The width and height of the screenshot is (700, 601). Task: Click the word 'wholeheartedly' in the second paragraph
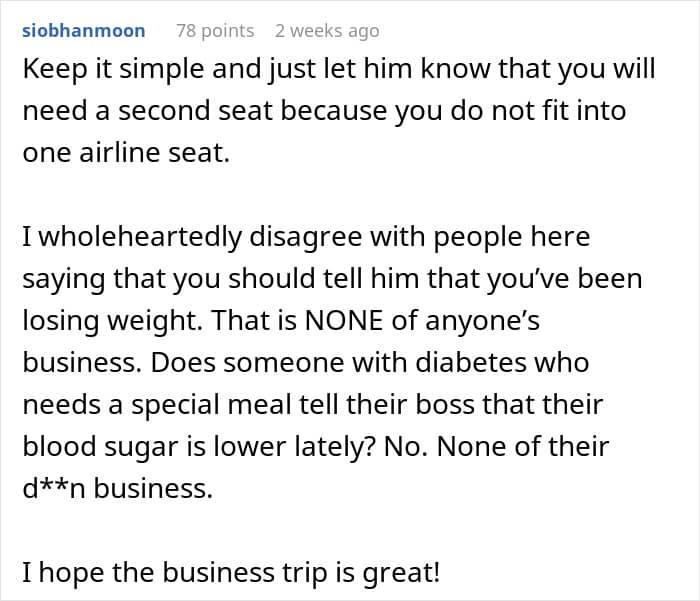coord(140,237)
